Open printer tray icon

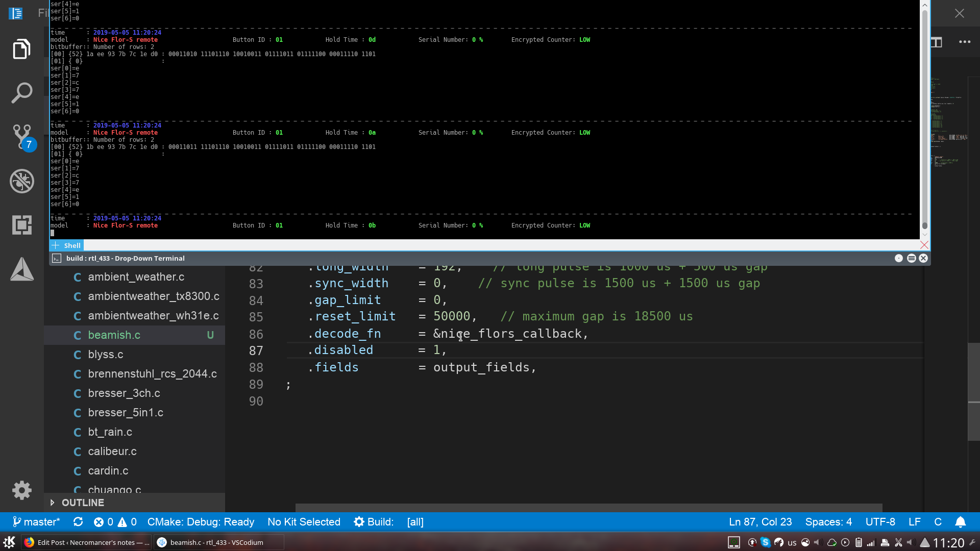(885, 543)
